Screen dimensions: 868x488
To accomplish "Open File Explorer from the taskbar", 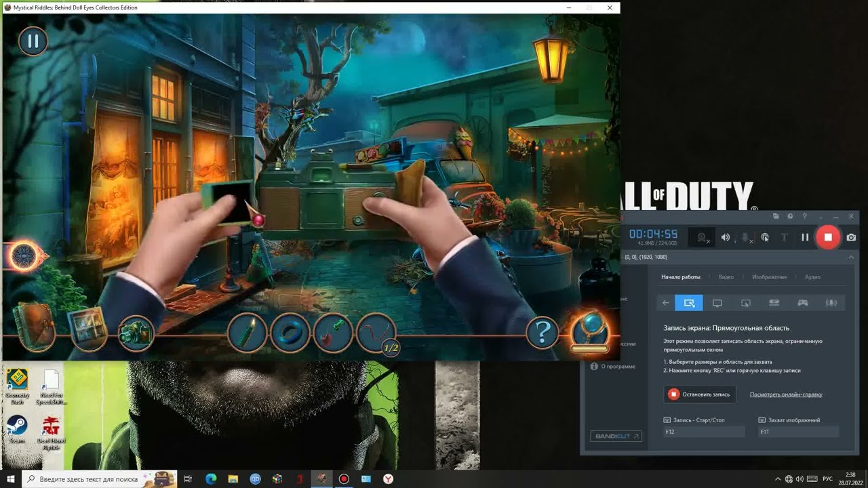I will coord(233,479).
